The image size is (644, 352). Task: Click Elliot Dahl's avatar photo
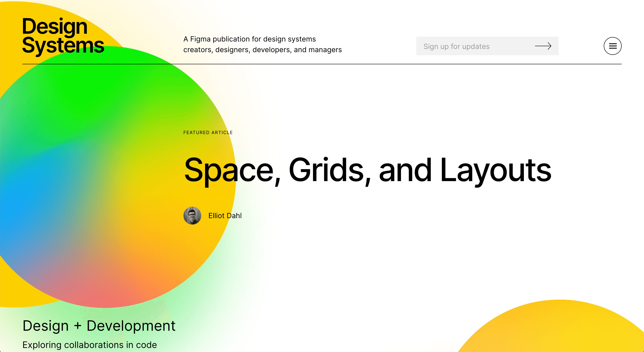pyautogui.click(x=192, y=215)
